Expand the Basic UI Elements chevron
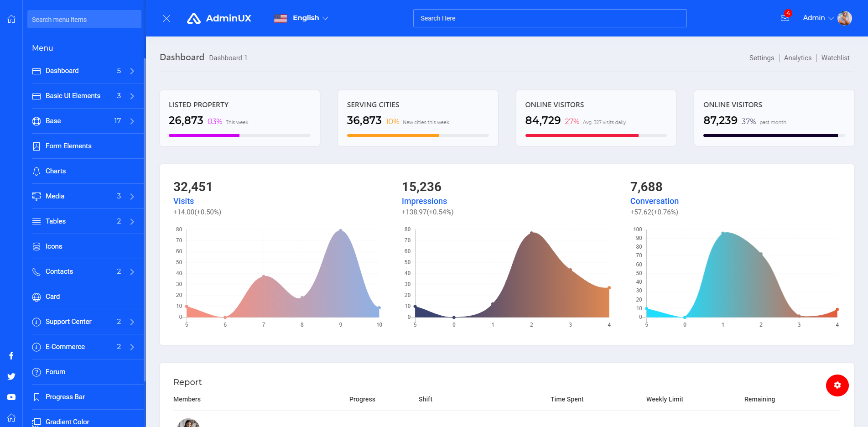The image size is (868, 427). click(132, 96)
